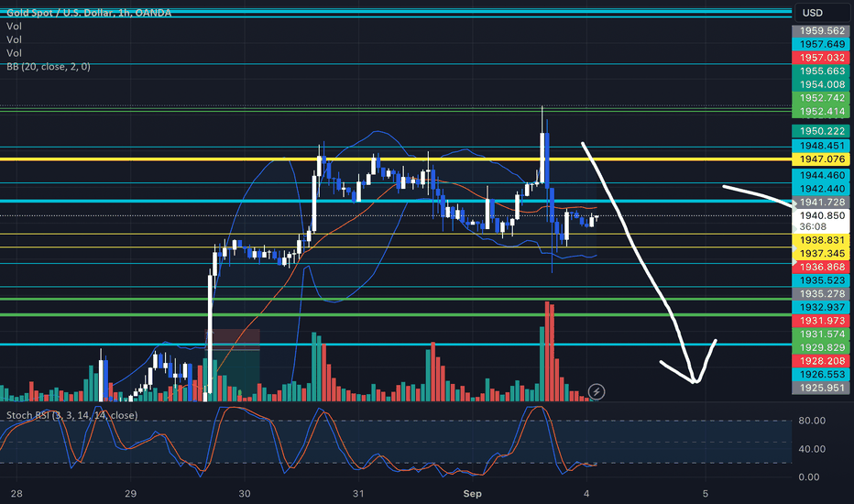Screen dimensions: 854x504
Task: Click the 1942.440 price label
Action: [821, 189]
